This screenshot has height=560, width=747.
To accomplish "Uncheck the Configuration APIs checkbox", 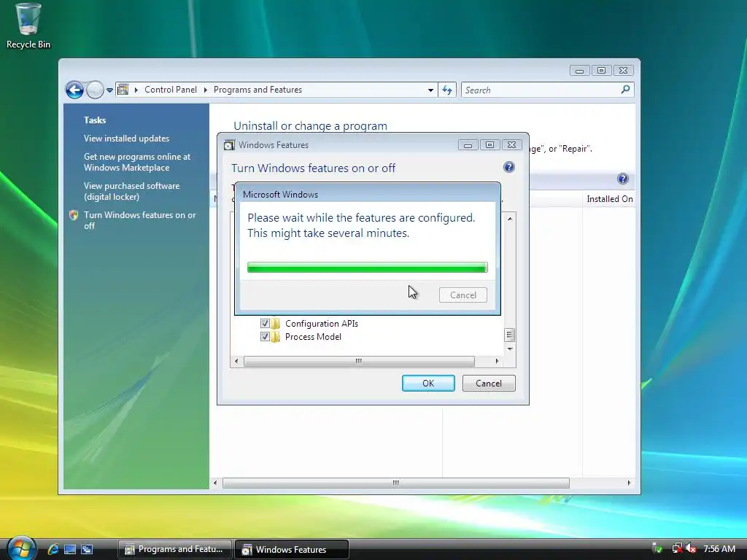I will (x=265, y=323).
